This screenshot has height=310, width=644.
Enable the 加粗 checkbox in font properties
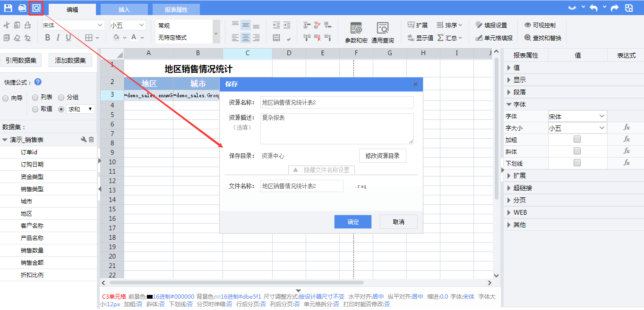tap(577, 139)
